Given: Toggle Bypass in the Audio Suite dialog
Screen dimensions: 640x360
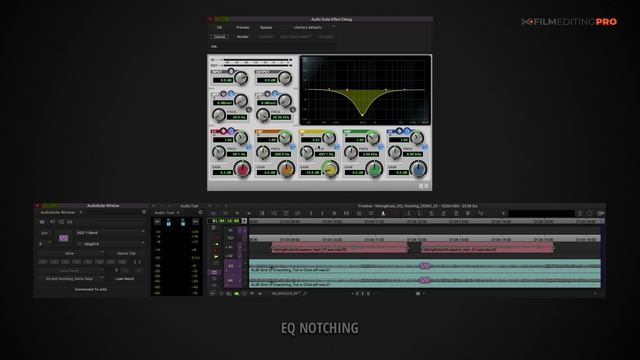Looking at the screenshot, I should tap(266, 27).
